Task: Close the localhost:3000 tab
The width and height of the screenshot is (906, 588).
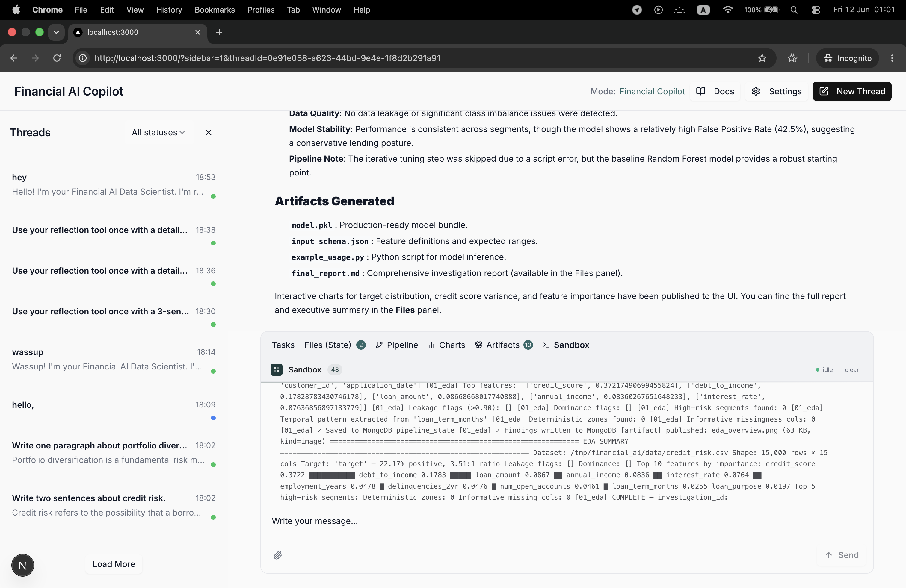Action: (197, 32)
